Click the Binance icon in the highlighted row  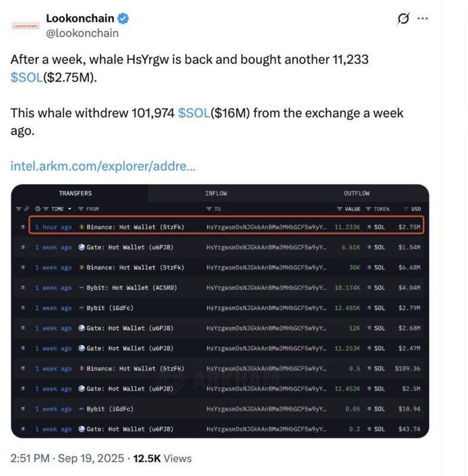point(82,227)
